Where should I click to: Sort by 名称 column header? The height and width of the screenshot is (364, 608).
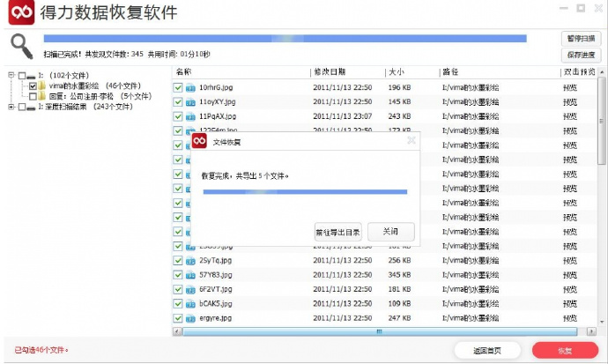tap(183, 71)
